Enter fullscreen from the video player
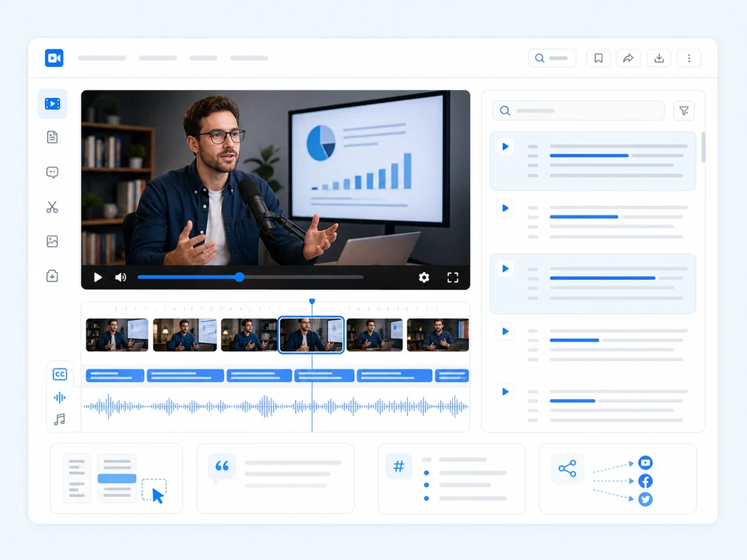The image size is (747, 560). click(x=453, y=277)
